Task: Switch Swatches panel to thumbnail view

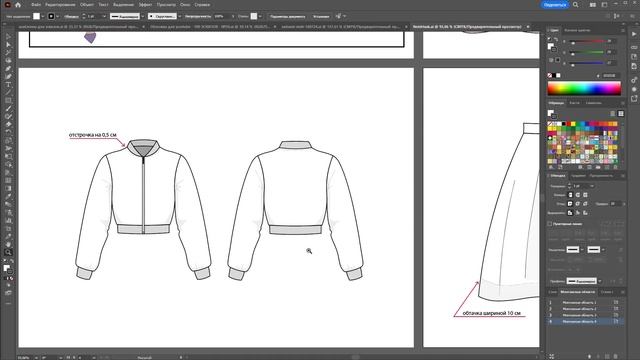Action: [621, 113]
